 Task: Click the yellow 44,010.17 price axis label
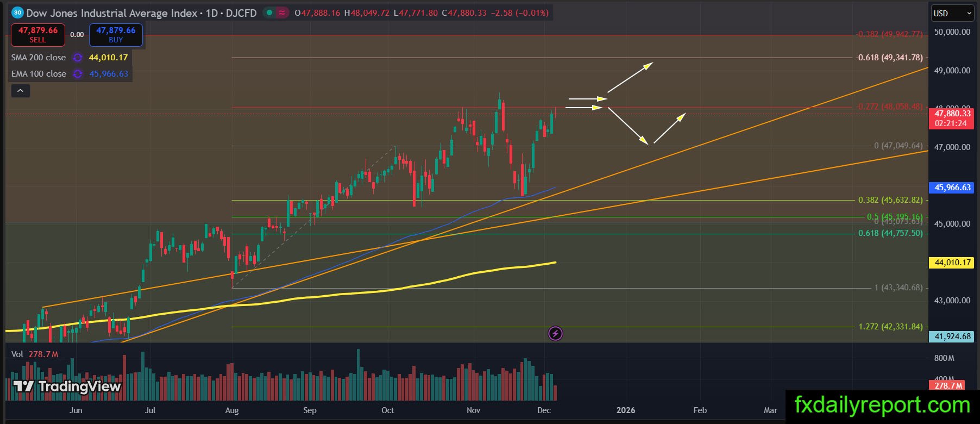pos(952,263)
